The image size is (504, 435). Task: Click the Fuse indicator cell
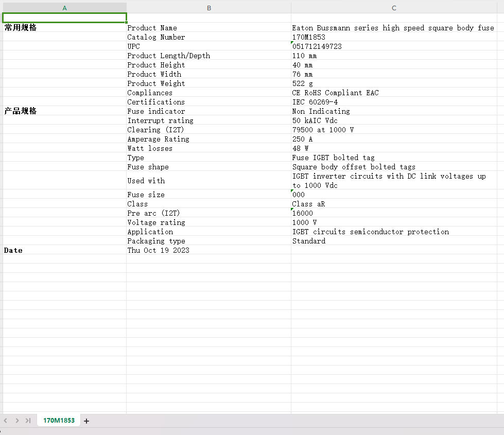point(209,111)
